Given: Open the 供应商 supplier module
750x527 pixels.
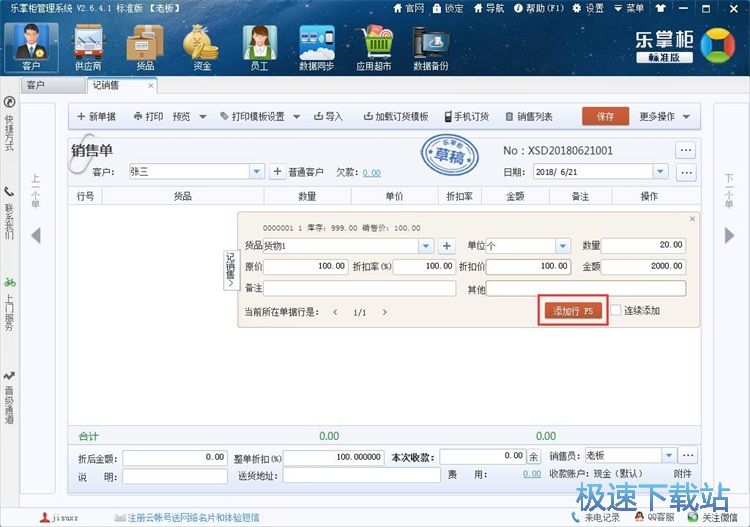Looking at the screenshot, I should coord(88,47).
